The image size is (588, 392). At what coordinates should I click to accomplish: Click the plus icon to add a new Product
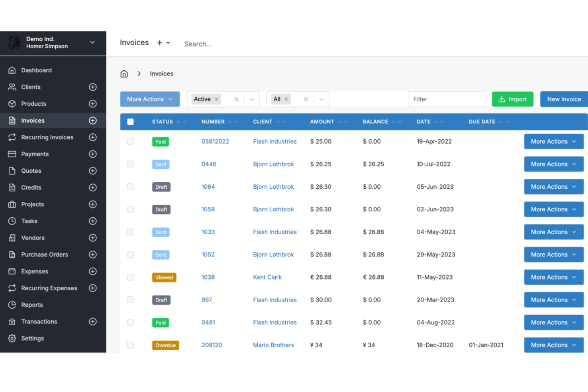pyautogui.click(x=93, y=104)
